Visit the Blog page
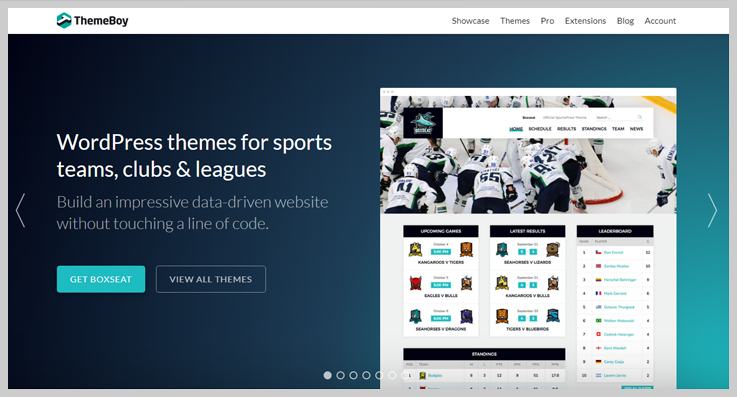The image size is (737, 397). 625,21
